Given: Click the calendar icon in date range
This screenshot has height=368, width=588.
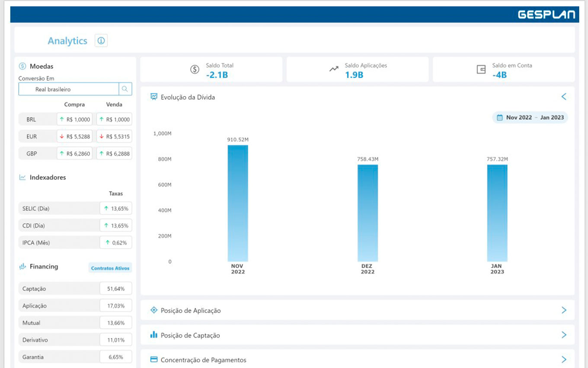Looking at the screenshot, I should [x=500, y=117].
